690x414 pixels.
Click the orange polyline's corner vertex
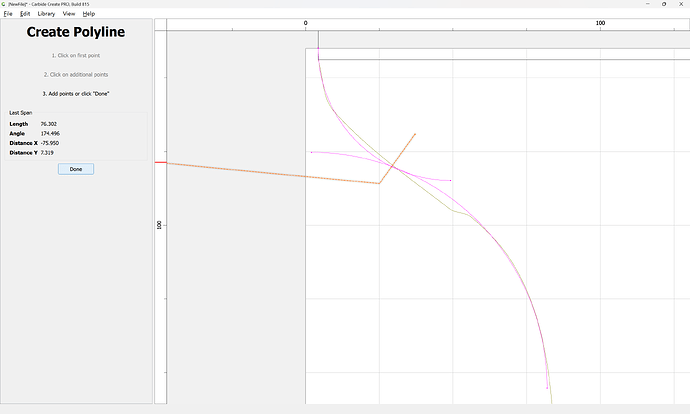(379, 183)
